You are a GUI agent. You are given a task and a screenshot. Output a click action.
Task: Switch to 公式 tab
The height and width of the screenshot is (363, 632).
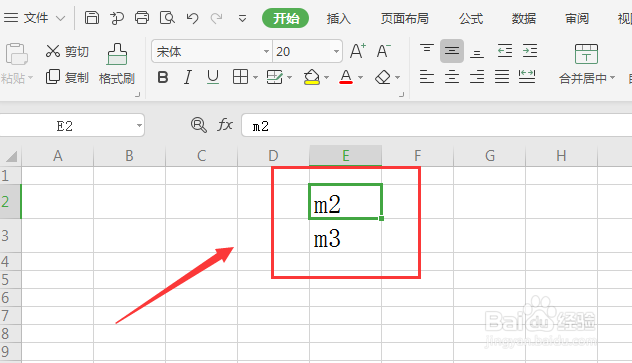(470, 19)
